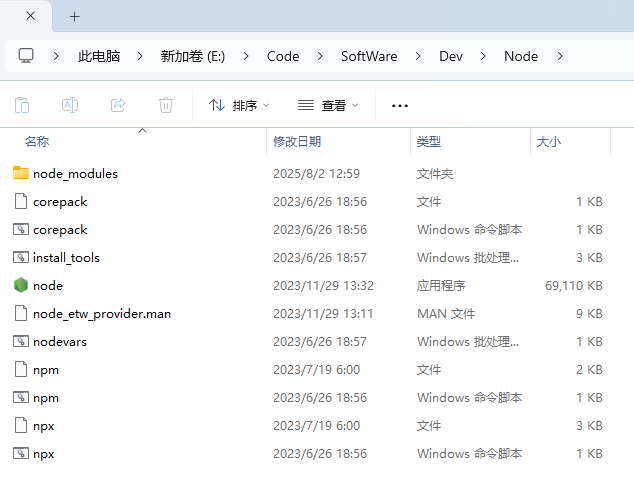Click the Node breadcrumb
The height and width of the screenshot is (488, 634).
(x=521, y=56)
